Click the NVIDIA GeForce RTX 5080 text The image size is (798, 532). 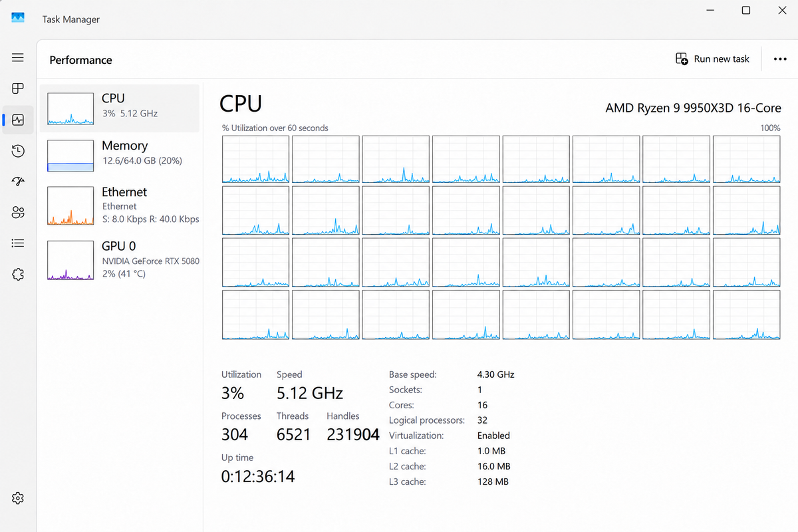pyautogui.click(x=151, y=261)
